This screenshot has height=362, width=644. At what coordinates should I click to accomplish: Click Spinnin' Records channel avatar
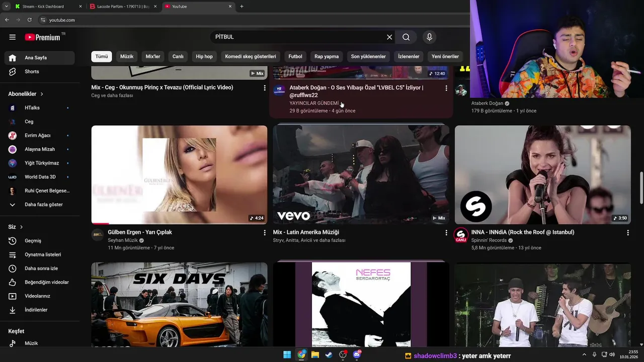pyautogui.click(x=461, y=235)
